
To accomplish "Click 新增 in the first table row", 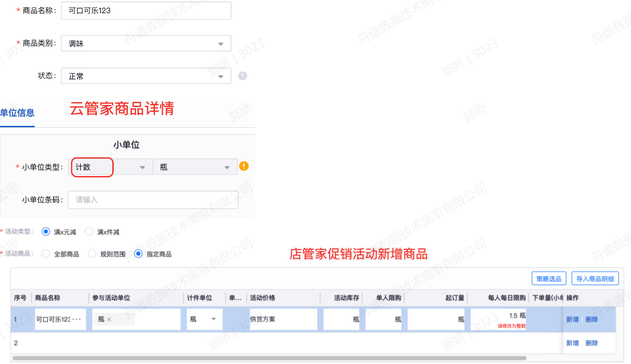I will (x=572, y=319).
